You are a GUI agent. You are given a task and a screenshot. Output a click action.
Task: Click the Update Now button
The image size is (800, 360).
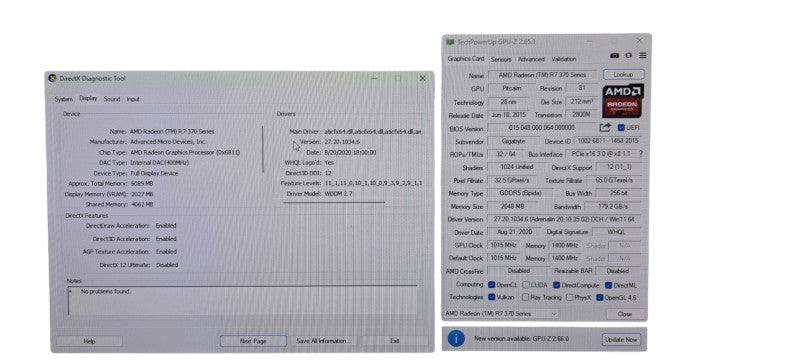tap(621, 339)
